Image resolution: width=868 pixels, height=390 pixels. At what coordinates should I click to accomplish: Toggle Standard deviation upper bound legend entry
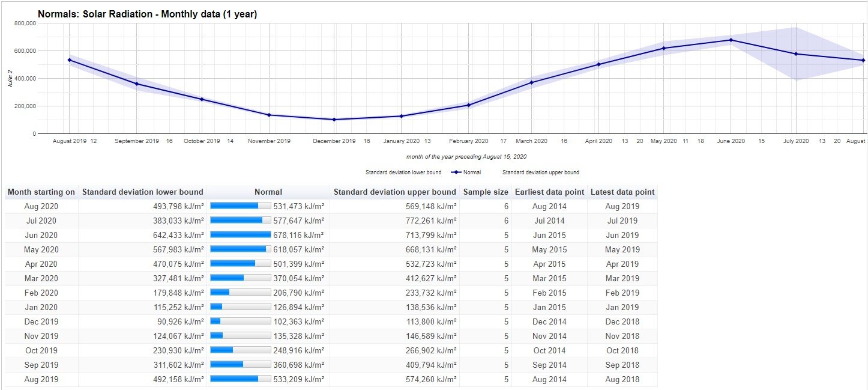pos(540,172)
